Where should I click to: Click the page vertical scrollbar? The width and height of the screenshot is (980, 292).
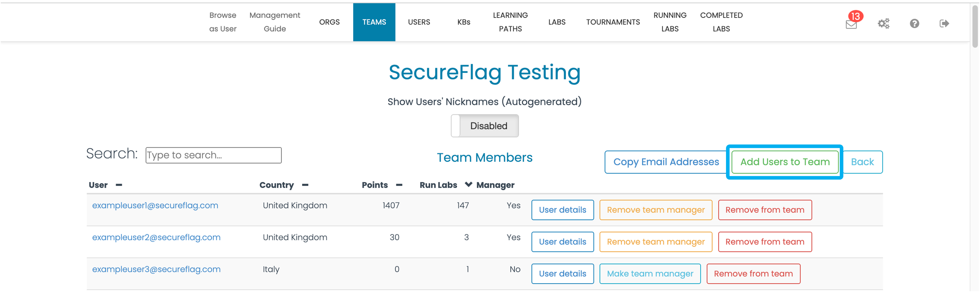(975, 27)
